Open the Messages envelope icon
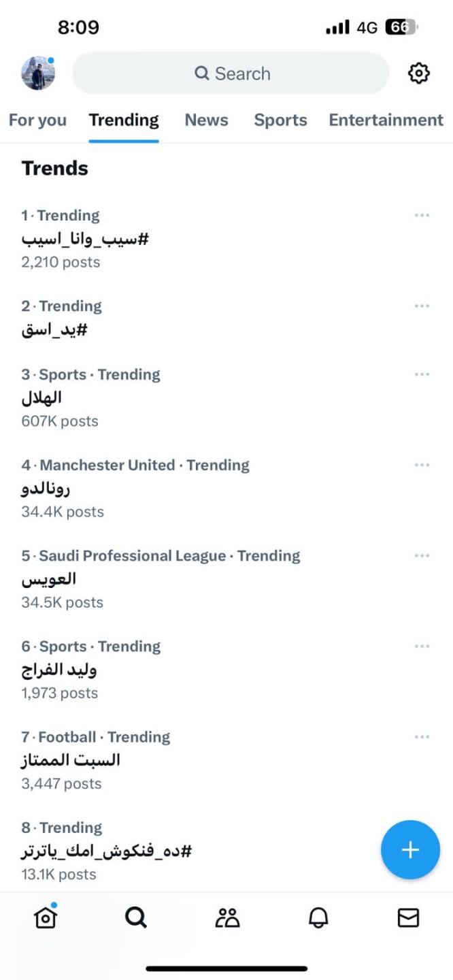Screen dimensions: 453x980 tap(408, 917)
